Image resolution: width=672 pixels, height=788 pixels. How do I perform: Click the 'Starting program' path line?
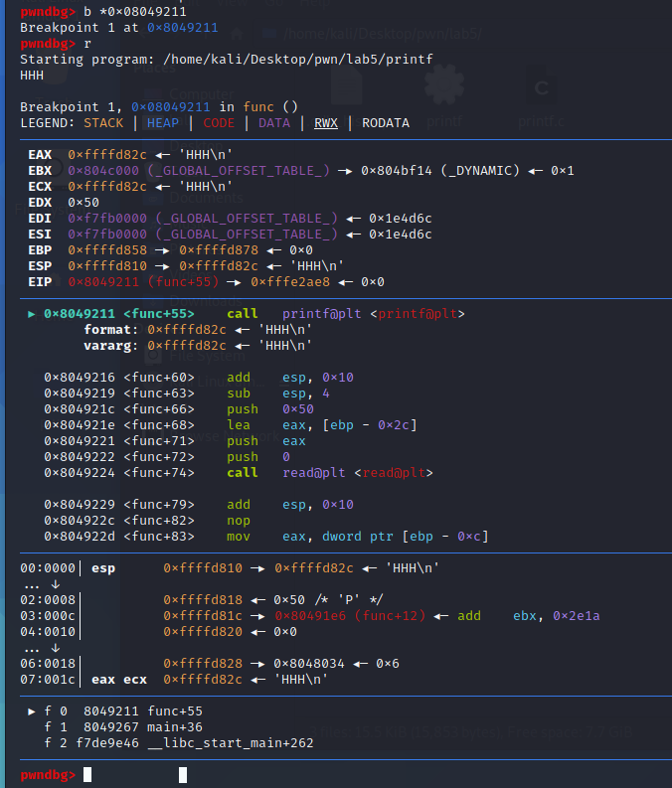[227, 60]
